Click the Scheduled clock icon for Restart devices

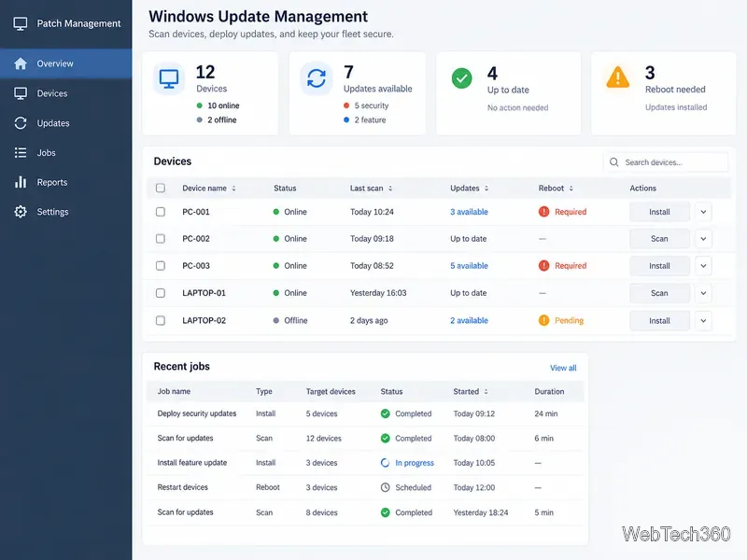pyautogui.click(x=385, y=487)
